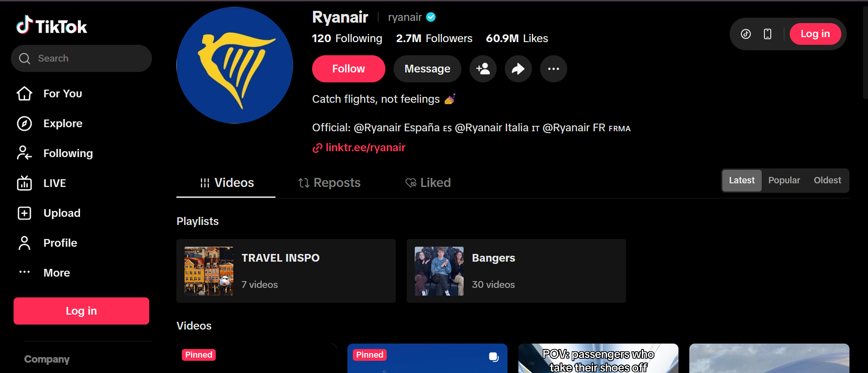Click the Profile person icon

coord(24,243)
